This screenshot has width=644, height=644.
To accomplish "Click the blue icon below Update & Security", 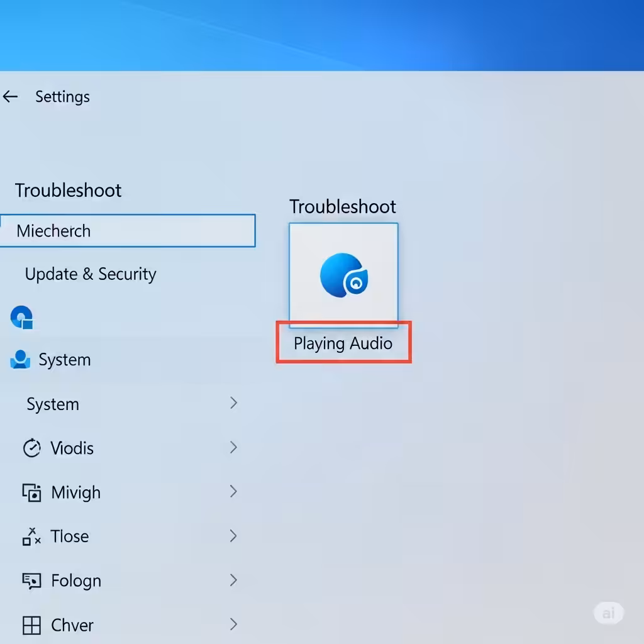I will click(22, 317).
